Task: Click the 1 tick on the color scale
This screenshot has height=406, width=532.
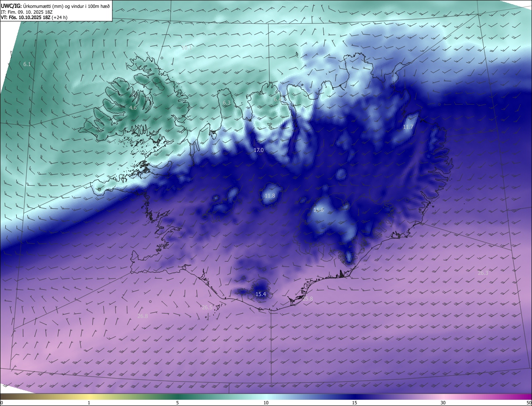Action: pyautogui.click(x=89, y=403)
